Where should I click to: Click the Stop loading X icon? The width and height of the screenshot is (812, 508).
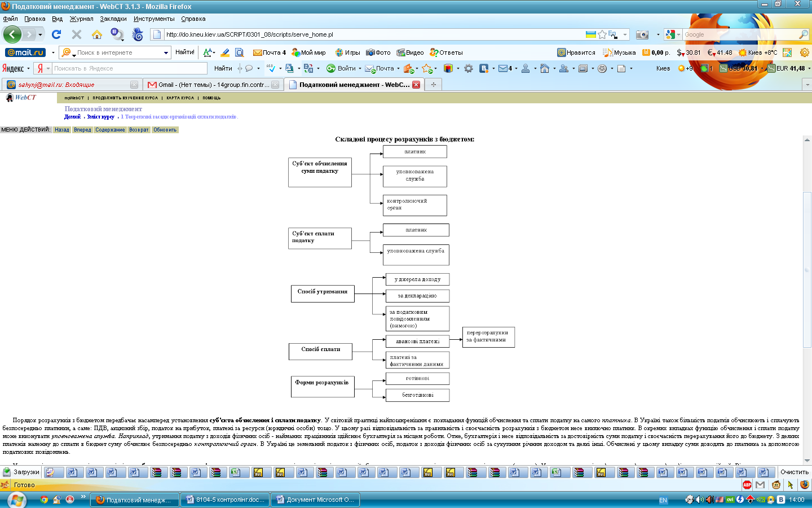[x=77, y=34]
